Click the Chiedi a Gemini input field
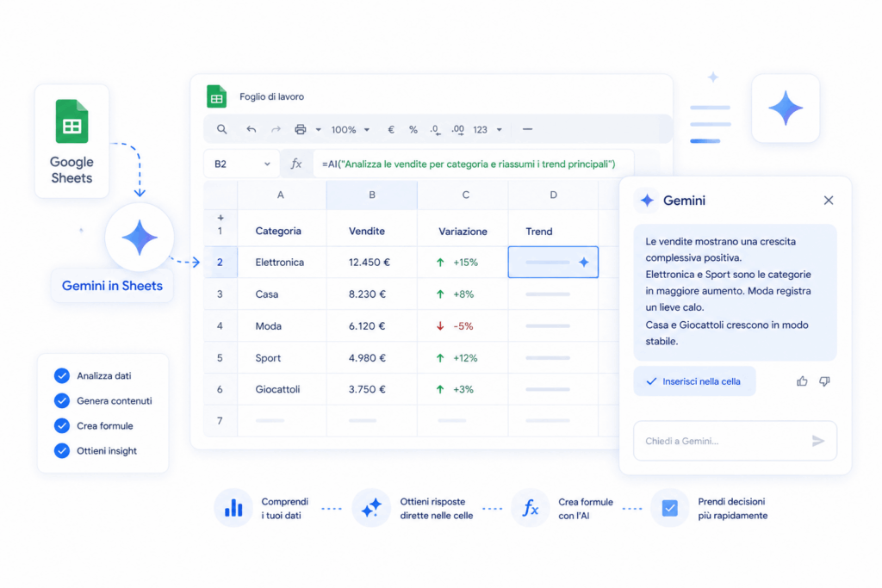 tap(736, 441)
